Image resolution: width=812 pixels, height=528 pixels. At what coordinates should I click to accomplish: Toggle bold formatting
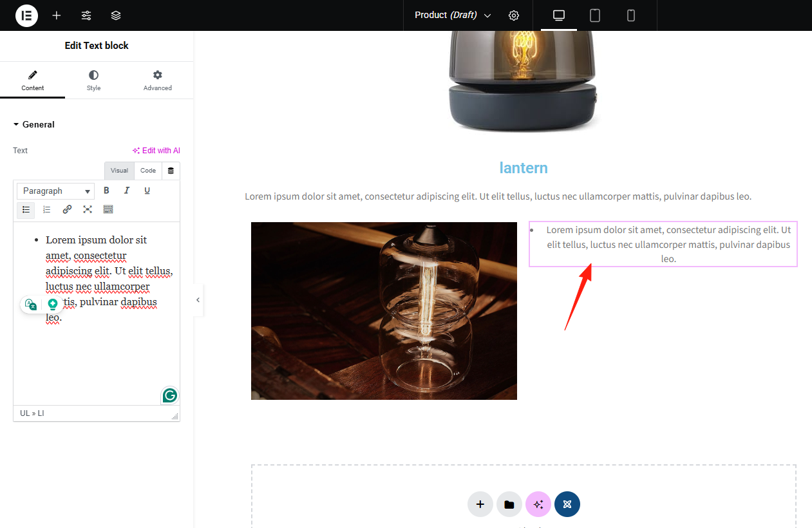click(x=107, y=191)
